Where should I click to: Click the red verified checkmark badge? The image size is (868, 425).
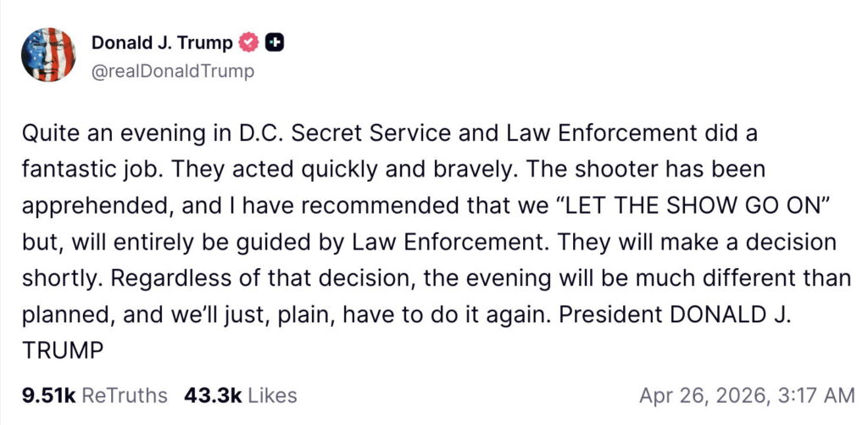(251, 42)
